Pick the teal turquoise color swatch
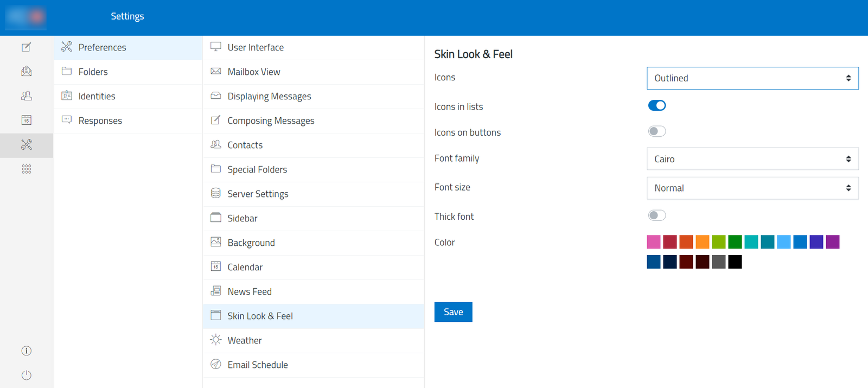 [x=751, y=242]
